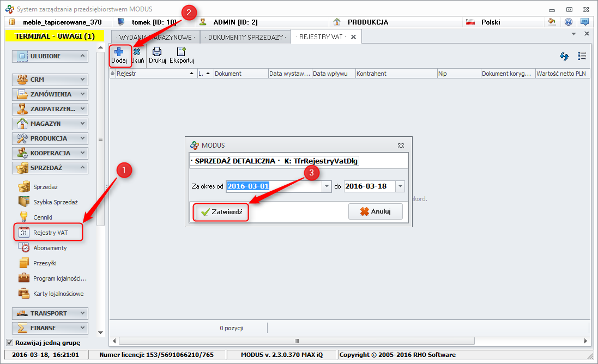598x364 pixels.
Task: Click the ADMIN user icon in header
Action: pos(203,22)
